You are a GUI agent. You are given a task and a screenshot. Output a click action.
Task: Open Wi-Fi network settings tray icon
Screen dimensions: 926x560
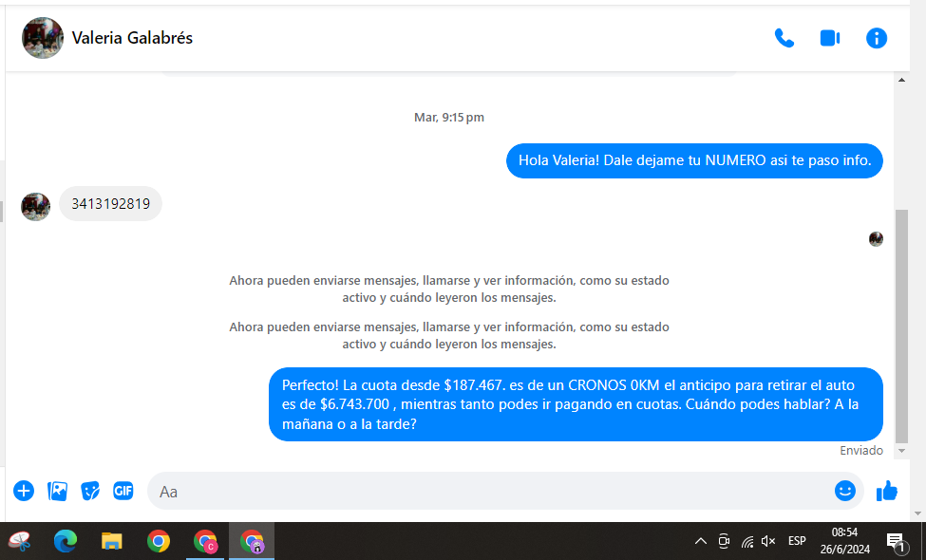[747, 541]
